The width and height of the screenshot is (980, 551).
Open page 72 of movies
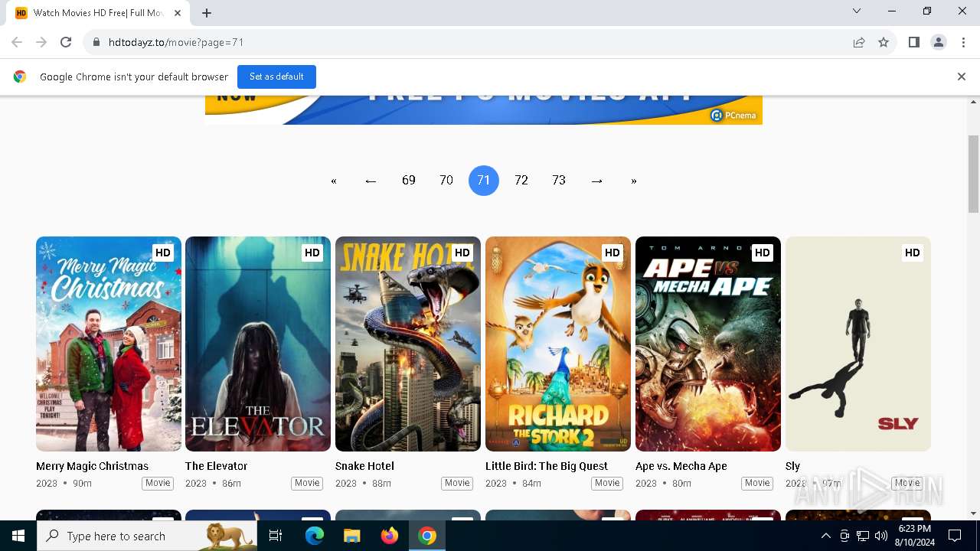pyautogui.click(x=521, y=181)
